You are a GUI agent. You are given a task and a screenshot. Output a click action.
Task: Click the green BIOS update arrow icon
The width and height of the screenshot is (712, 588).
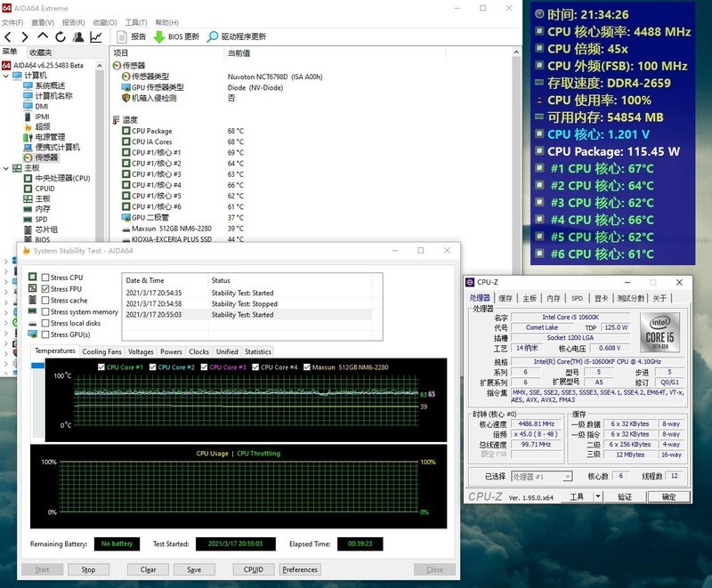pos(159,36)
